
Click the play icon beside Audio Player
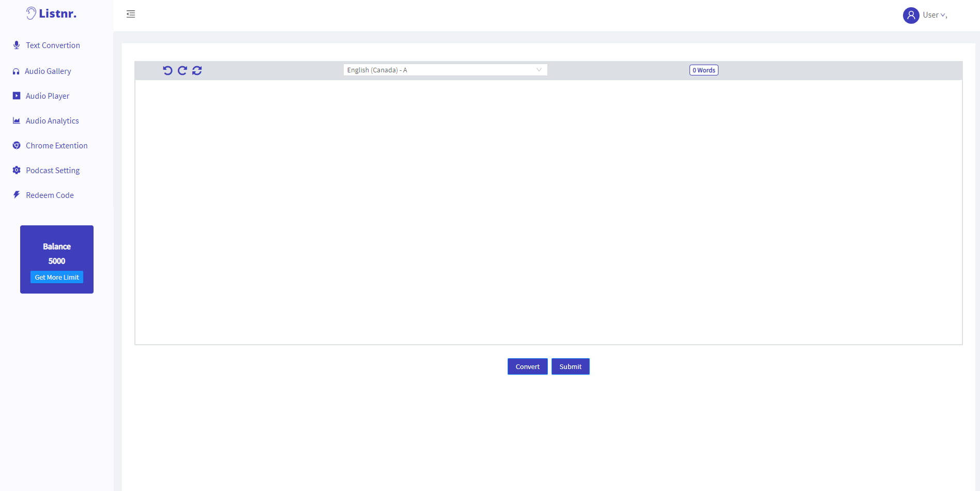click(x=17, y=96)
